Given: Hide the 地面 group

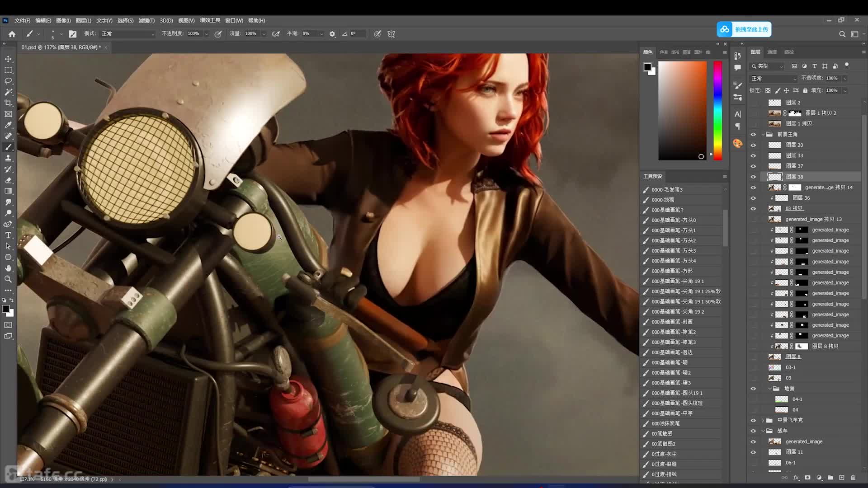Looking at the screenshot, I should (753, 389).
